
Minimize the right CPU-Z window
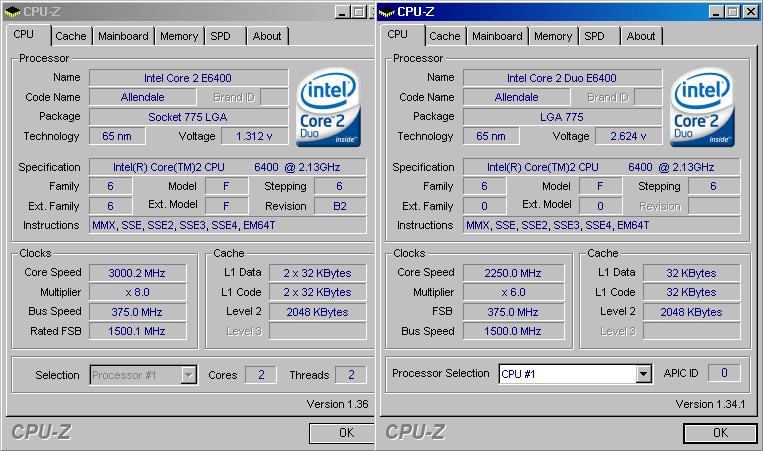point(715,12)
